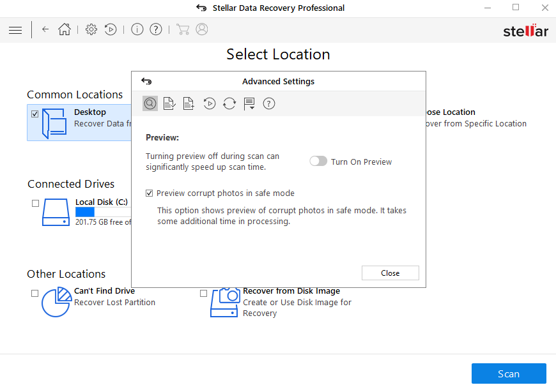Click the Stellar logo in the toolbar
This screenshot has width=556, height=392.
click(525, 31)
